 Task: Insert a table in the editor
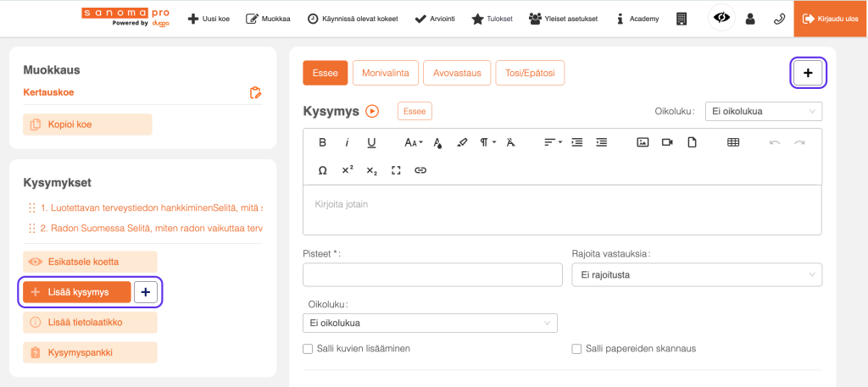pyautogui.click(x=733, y=142)
